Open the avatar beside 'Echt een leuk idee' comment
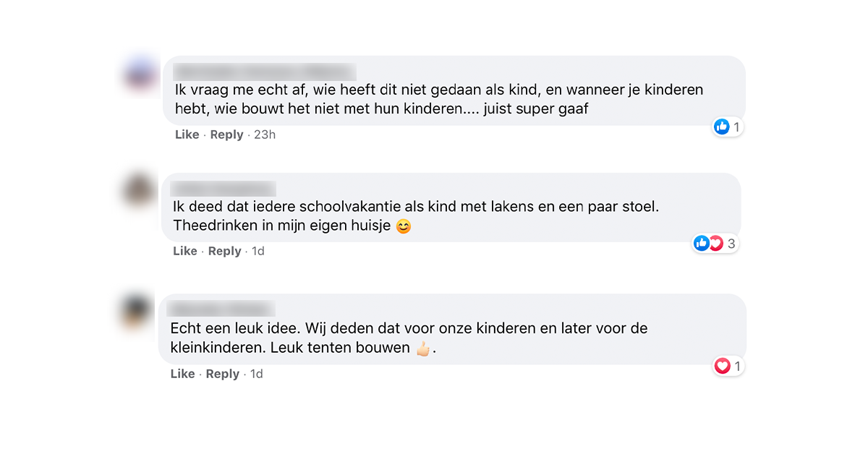This screenshot has width=868, height=454. (x=136, y=311)
